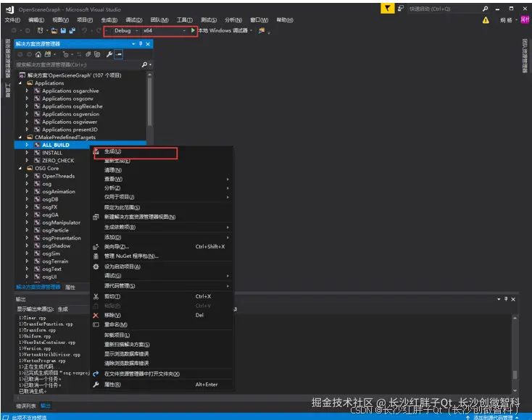Screen dimensions: 532x420
Task: Open the dropdown arrow beside 本地 Windows 调试器
Action: 251,30
